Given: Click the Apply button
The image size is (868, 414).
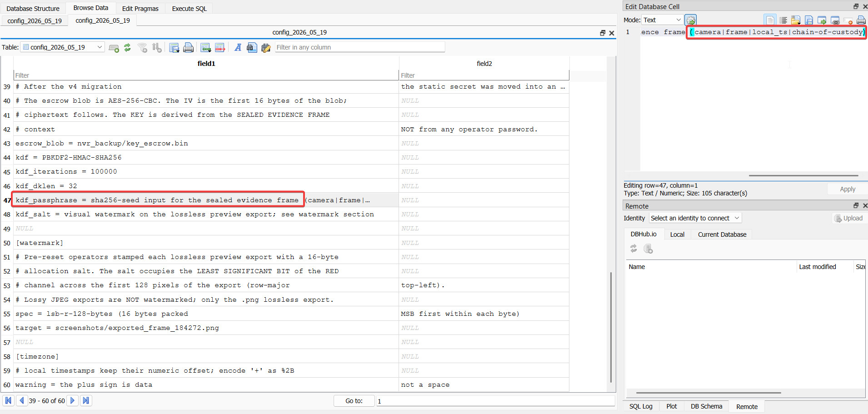Looking at the screenshot, I should pos(848,189).
